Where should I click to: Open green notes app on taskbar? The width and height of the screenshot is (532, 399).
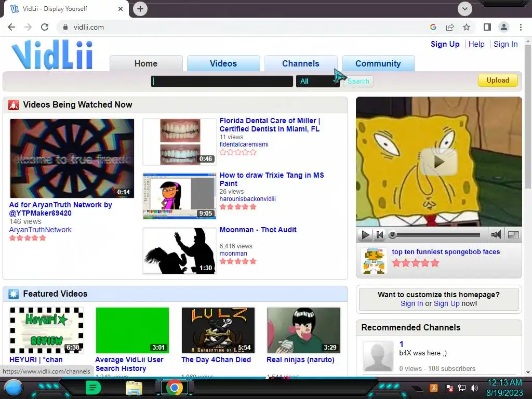pos(94,388)
